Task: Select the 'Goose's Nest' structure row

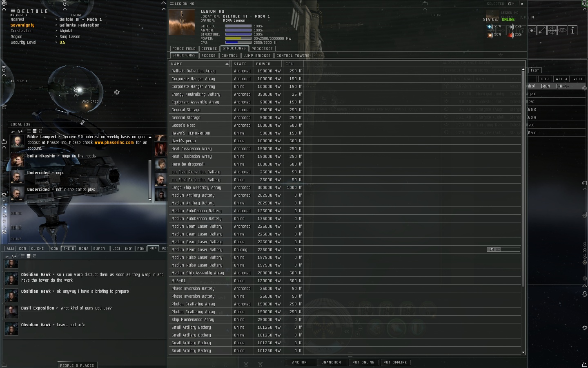Action: point(345,126)
